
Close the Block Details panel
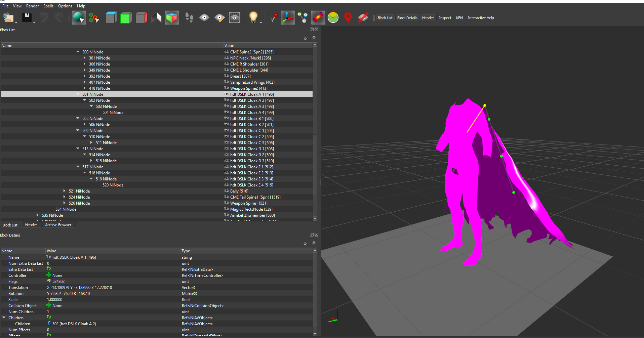[x=316, y=235]
